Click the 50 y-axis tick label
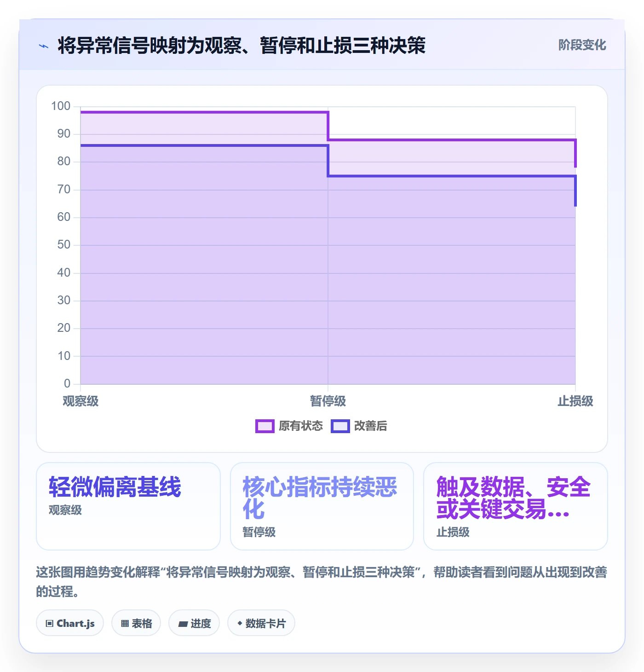This screenshot has width=644, height=672. point(64,245)
